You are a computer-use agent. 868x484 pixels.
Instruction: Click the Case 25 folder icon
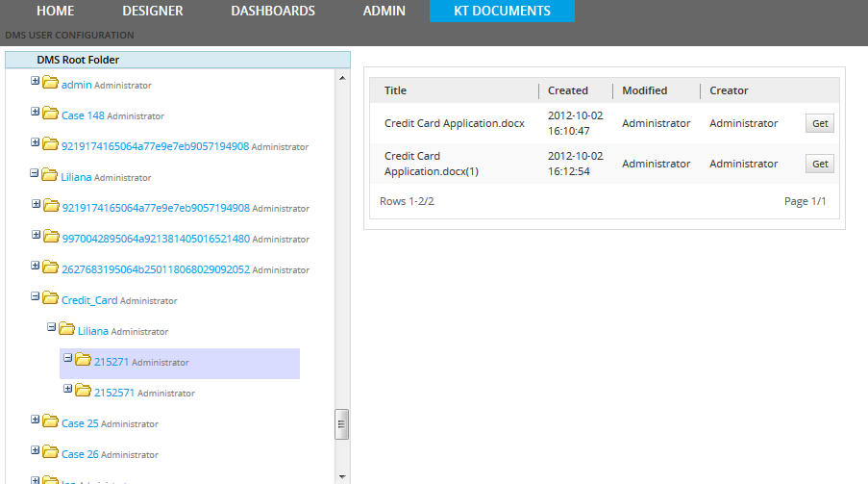[50, 422]
